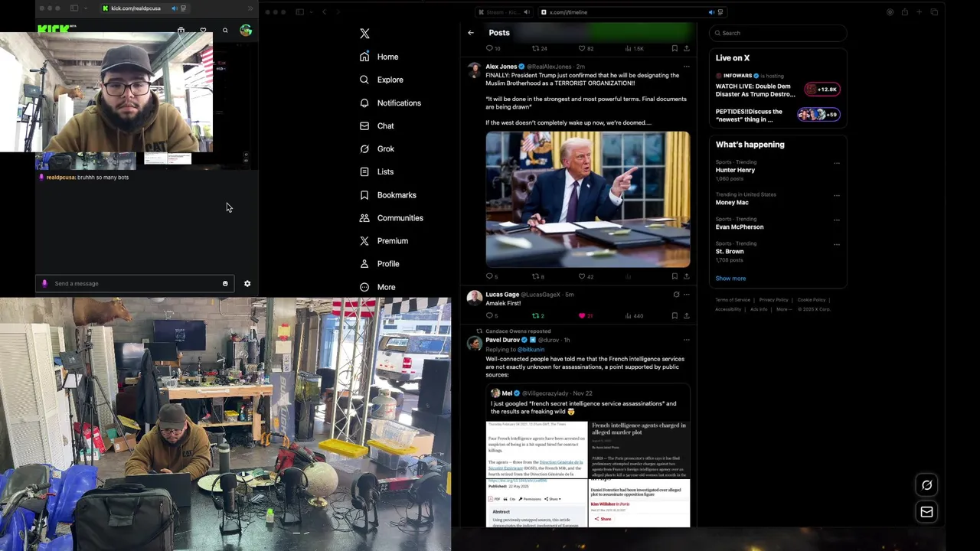Open Kick chat settings gear
The width and height of the screenshot is (980, 551).
point(247,284)
